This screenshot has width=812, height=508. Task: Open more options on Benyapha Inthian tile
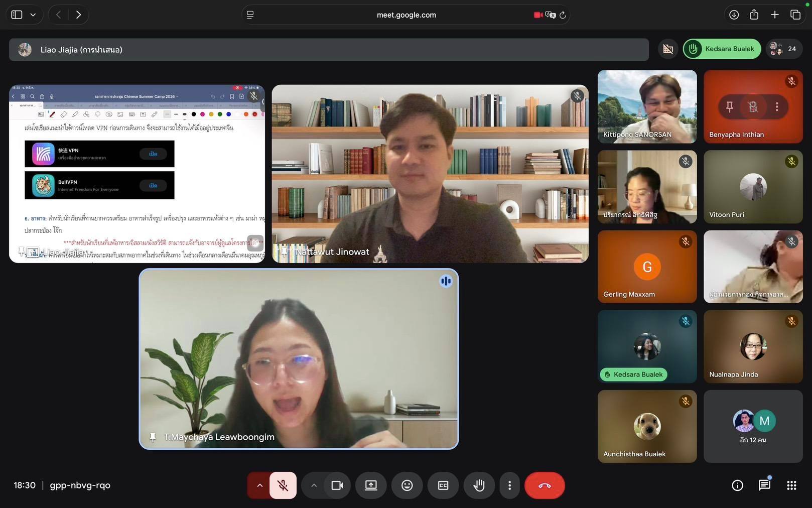pyautogui.click(x=777, y=106)
